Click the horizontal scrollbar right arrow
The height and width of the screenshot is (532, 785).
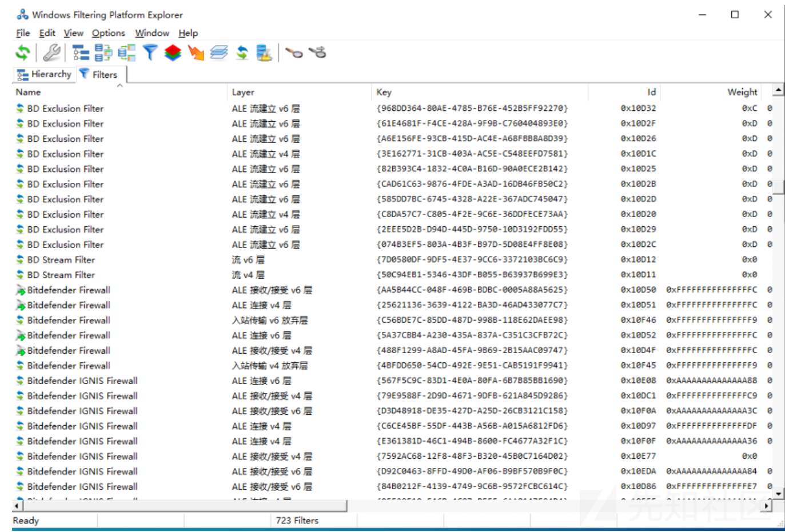point(767,506)
